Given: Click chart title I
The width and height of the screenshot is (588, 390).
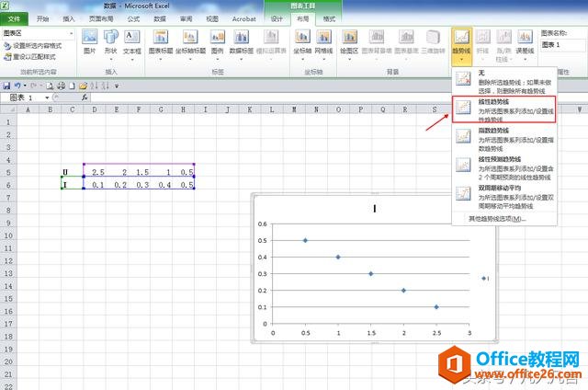Looking at the screenshot, I should [374, 208].
